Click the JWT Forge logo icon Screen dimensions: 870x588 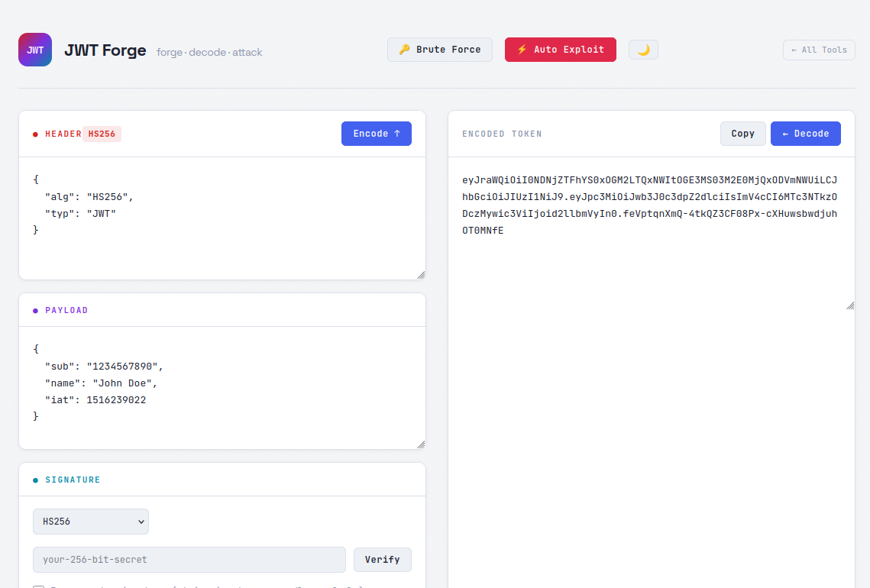(x=34, y=49)
